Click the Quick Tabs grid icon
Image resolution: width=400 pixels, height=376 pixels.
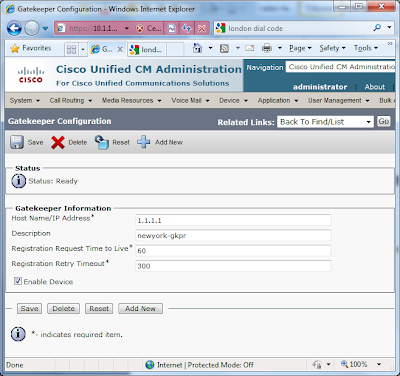click(71, 50)
